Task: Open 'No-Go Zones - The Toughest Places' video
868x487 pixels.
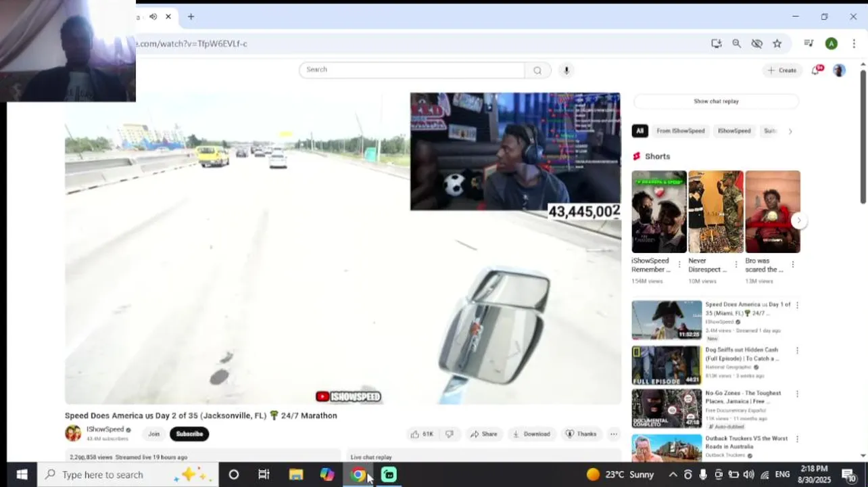Action: (743, 397)
